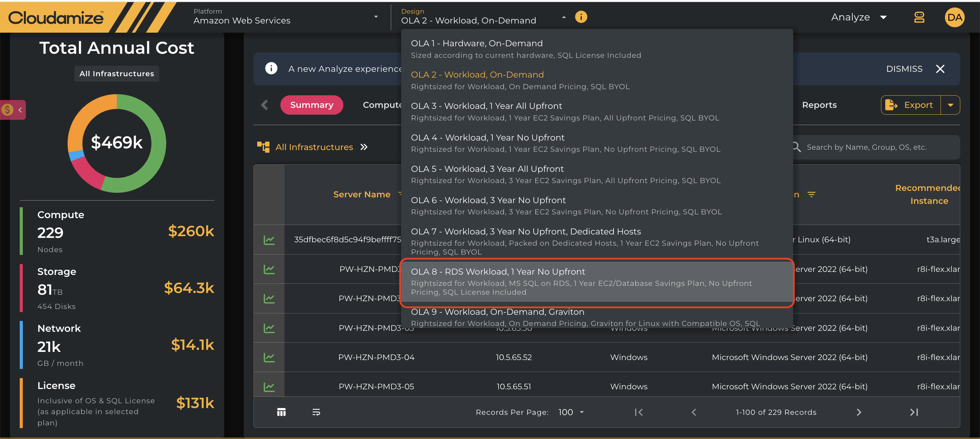Select OLA 2 - Workload, On-Demand design
Viewport: 980px width, 439px height.
point(597,80)
